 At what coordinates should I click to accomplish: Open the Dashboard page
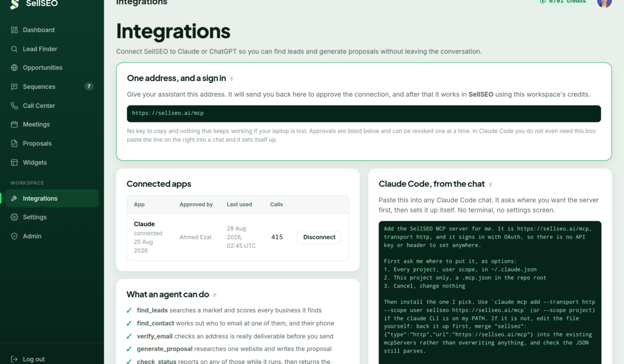(x=52, y=30)
